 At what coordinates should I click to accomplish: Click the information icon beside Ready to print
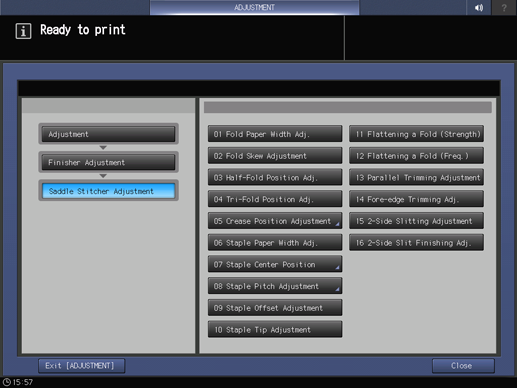[x=23, y=31]
